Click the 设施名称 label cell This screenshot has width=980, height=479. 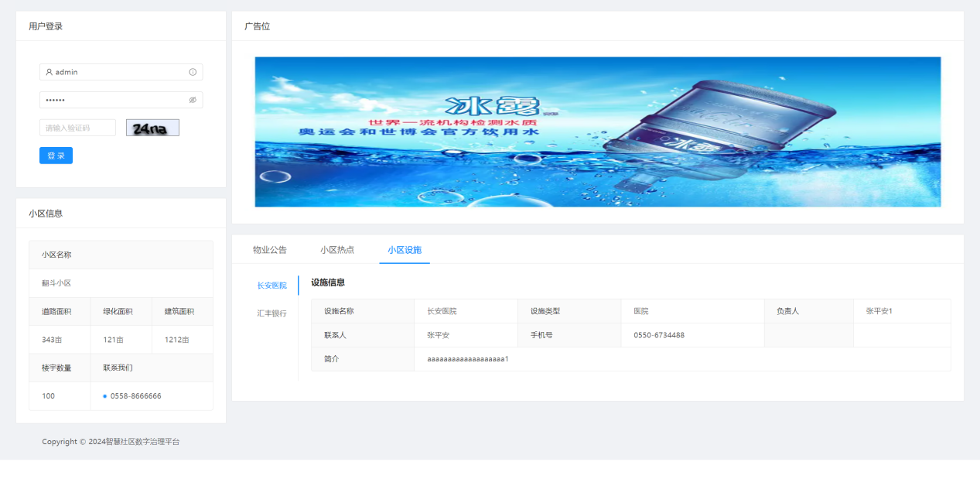(x=363, y=311)
